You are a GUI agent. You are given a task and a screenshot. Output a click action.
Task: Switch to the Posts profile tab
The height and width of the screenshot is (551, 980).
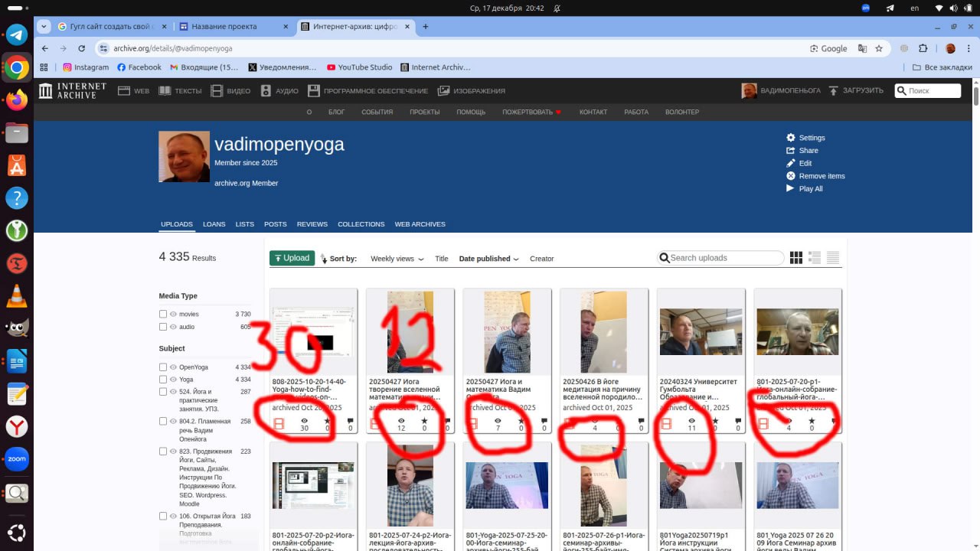pyautogui.click(x=276, y=224)
